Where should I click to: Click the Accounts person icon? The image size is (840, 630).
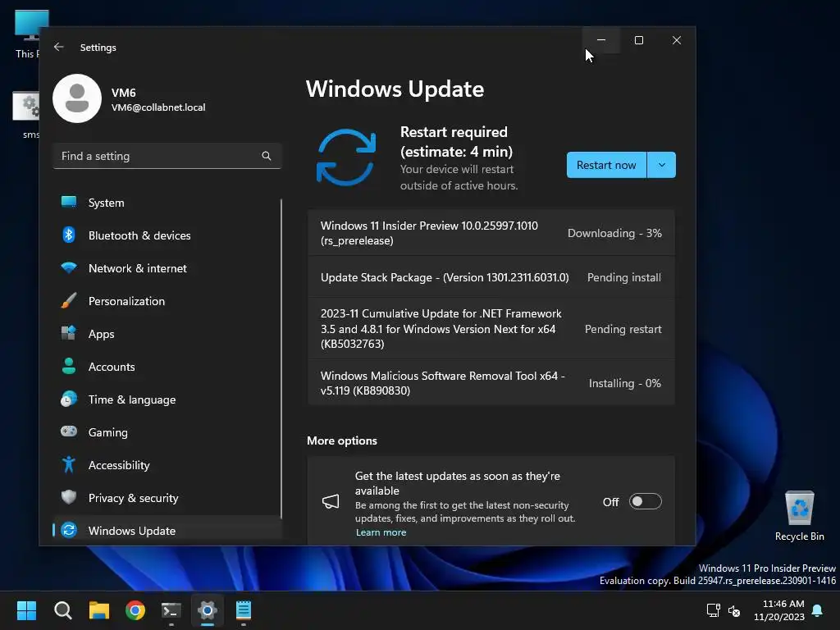pos(69,366)
